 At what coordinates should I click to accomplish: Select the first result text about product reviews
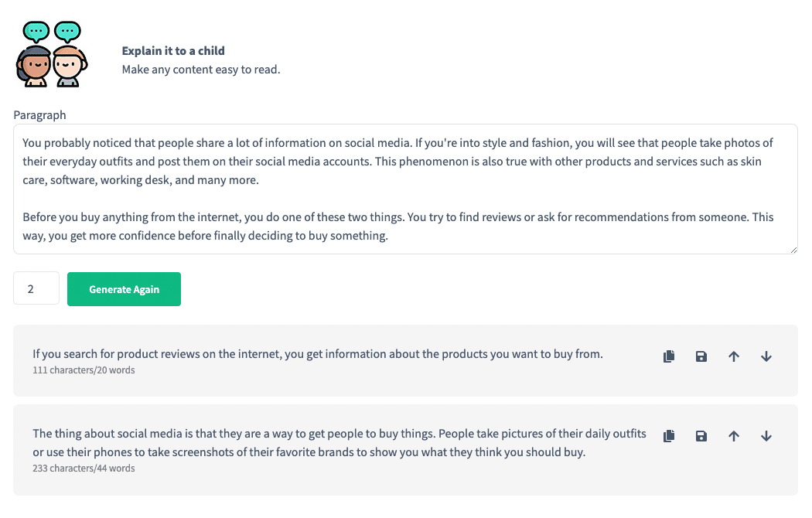point(317,354)
